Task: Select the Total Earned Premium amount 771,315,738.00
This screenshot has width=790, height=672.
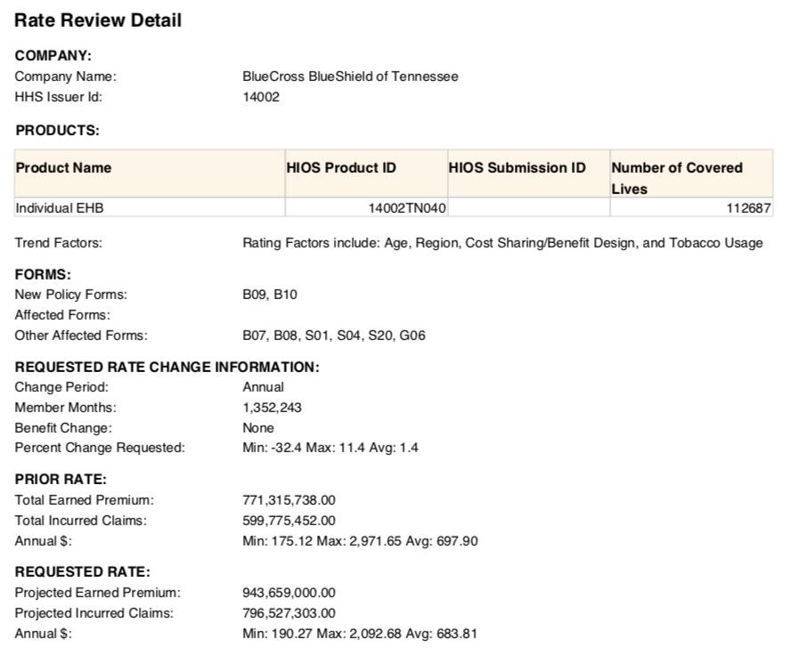Action: 289,500
